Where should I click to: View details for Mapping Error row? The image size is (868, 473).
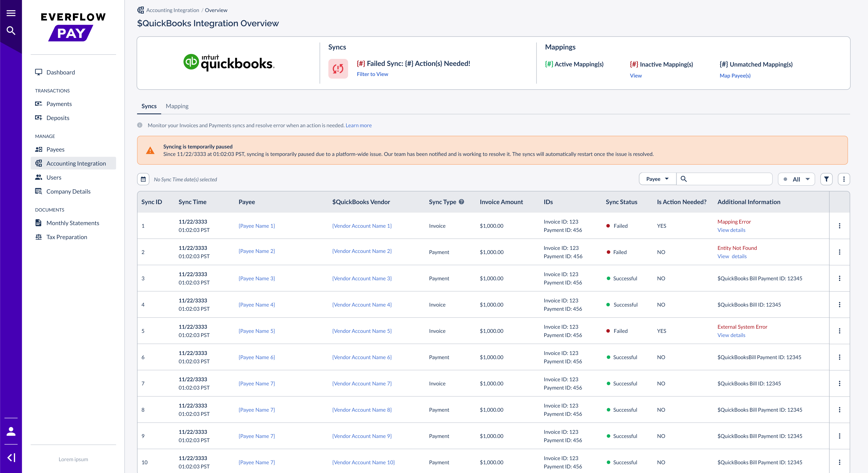tap(731, 230)
